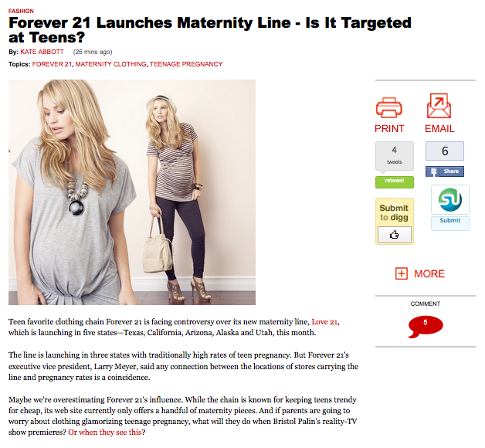
Task: Click the StumbleUpon logo icon
Action: (450, 199)
